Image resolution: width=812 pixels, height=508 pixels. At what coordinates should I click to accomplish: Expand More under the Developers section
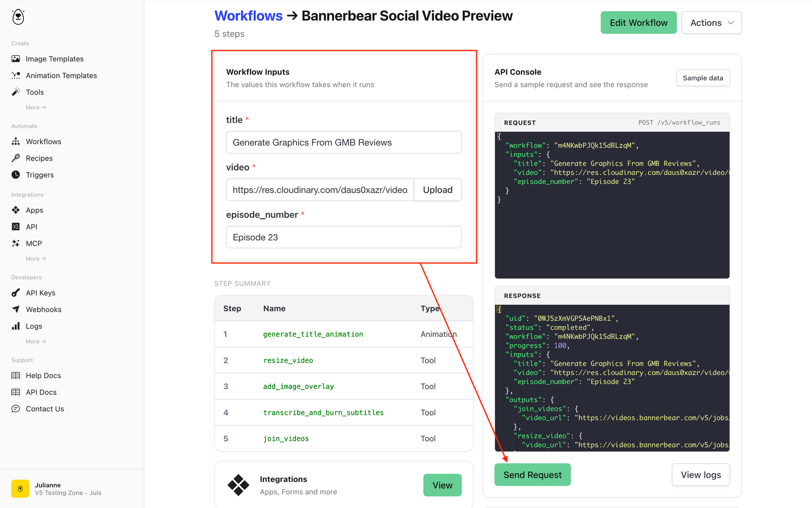(x=36, y=341)
